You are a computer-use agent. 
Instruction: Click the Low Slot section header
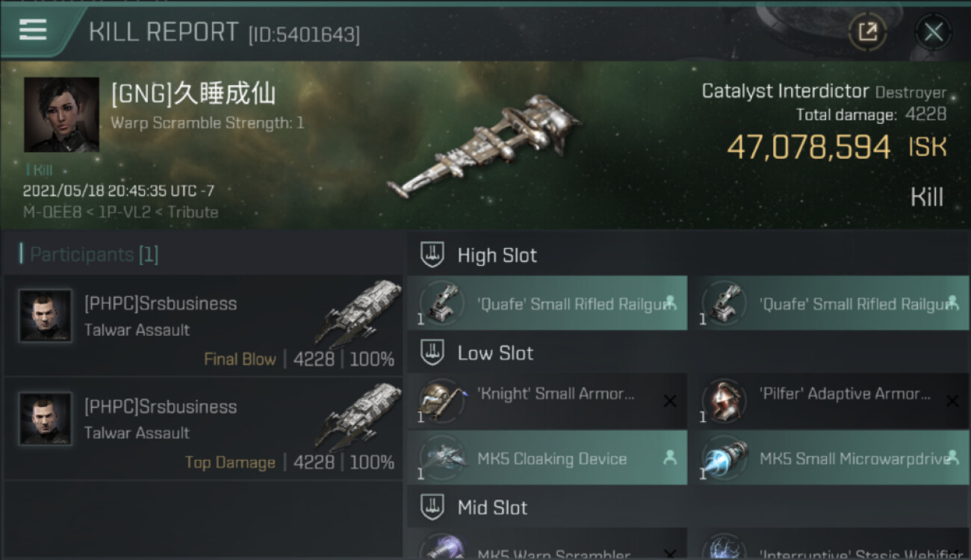pos(688,352)
